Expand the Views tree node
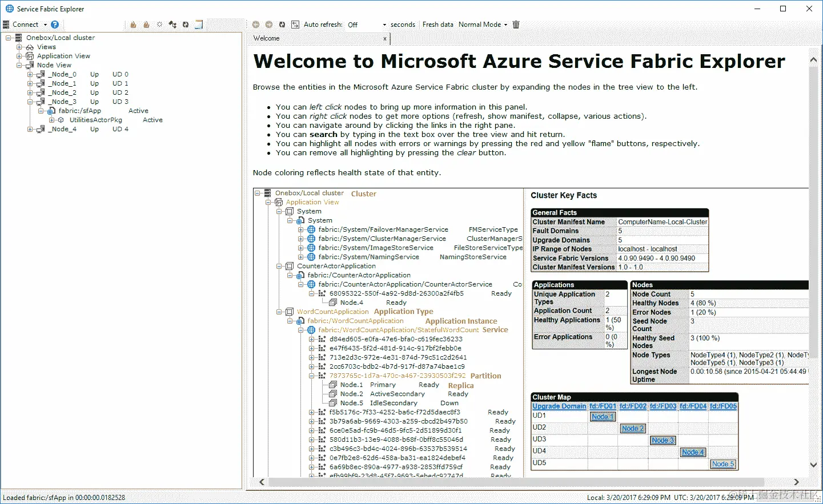The image size is (823, 504). tap(19, 47)
